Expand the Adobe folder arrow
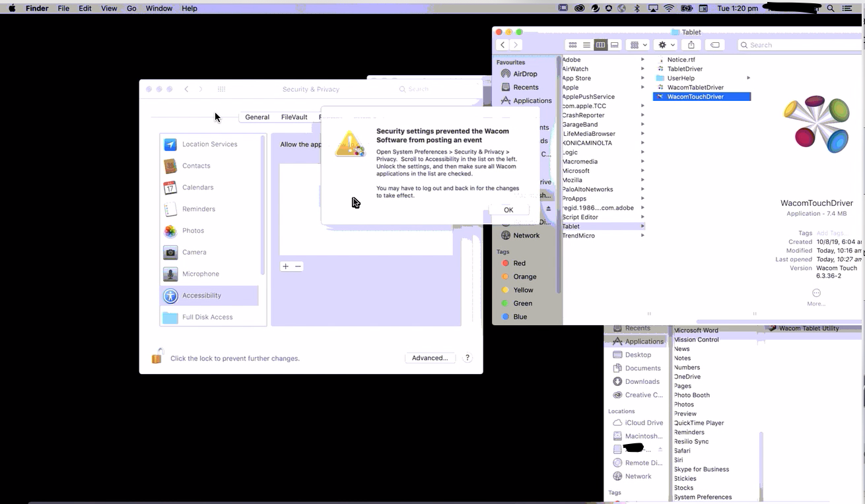The image size is (865, 504). click(642, 59)
